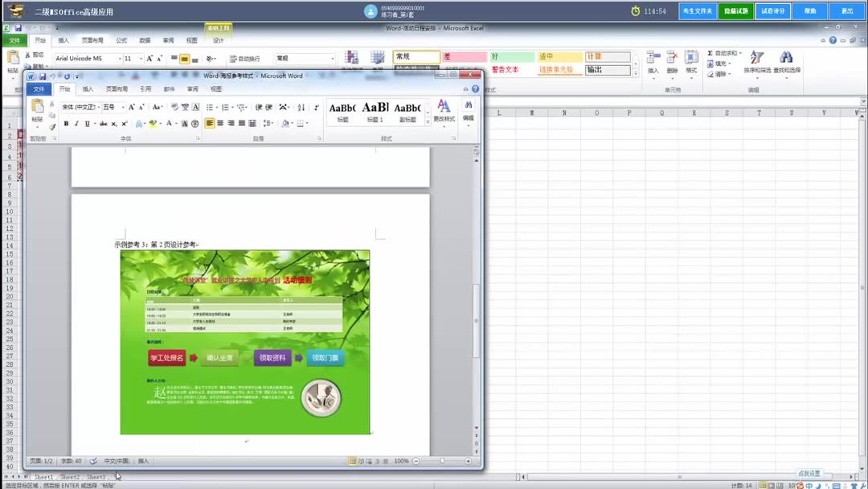Apply bold formatting in Word

(65, 124)
